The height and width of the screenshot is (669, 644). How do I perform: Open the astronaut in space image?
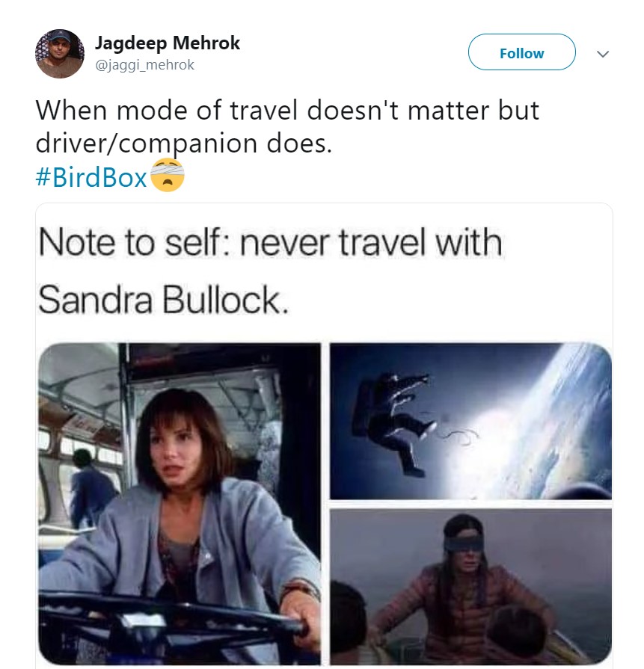point(470,421)
